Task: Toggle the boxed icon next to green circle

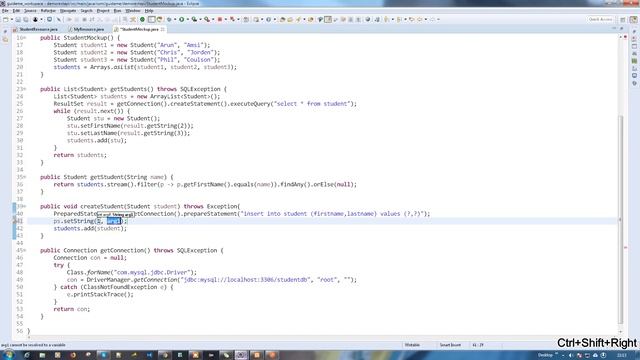Action: click(151, 19)
